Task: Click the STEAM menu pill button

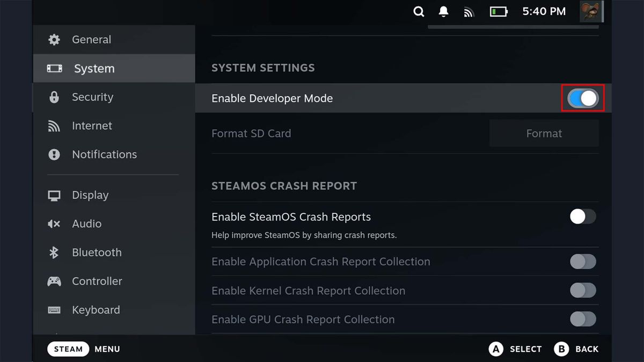Action: click(x=68, y=349)
